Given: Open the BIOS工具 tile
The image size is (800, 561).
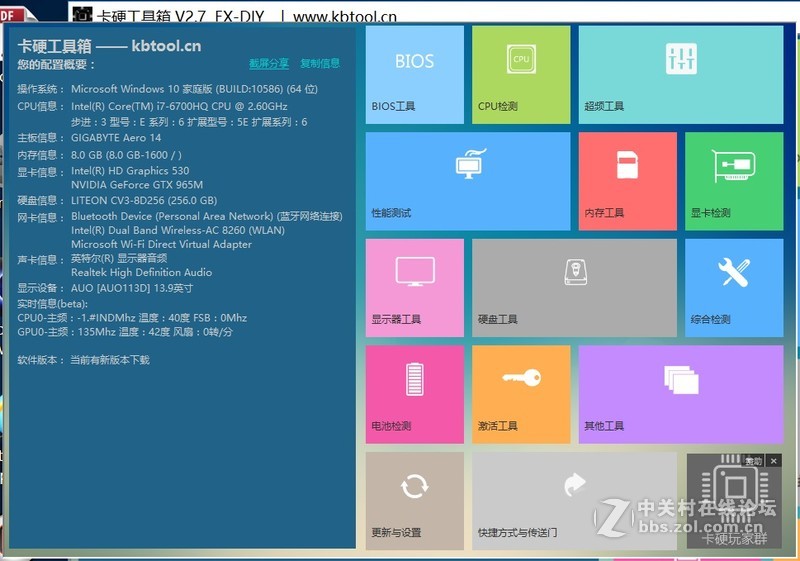Looking at the screenshot, I should 415,74.
